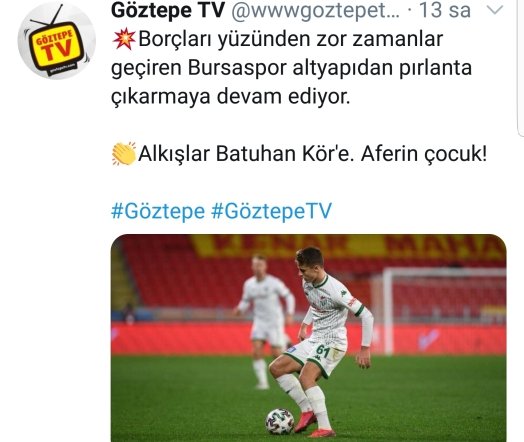Image resolution: width=524 pixels, height=442 pixels.
Task: Open the @wwwgoztepet handle link
Action: click(x=315, y=11)
